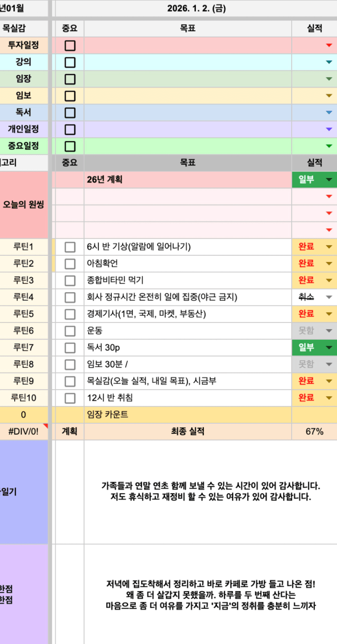
Task: Enable the 독서 row checkbox
Action: pyautogui.click(x=70, y=113)
